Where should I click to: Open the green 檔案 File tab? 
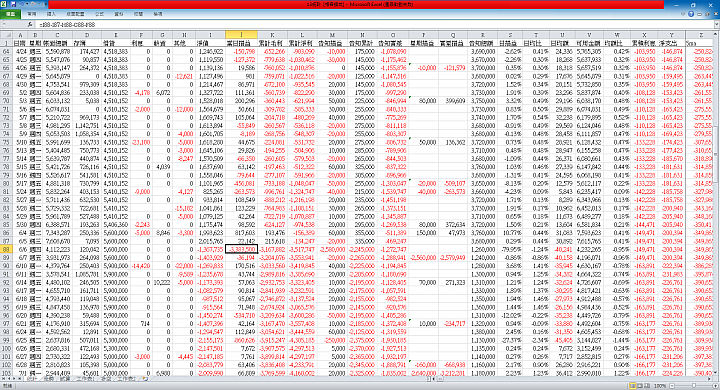pos(10,14)
